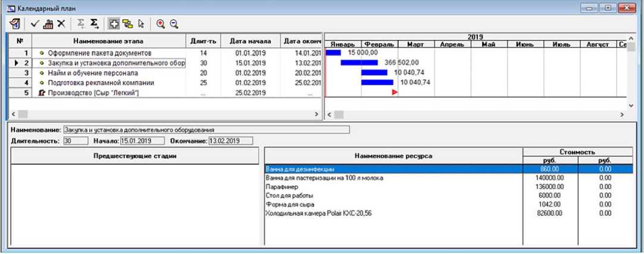Select row Производство [Сыр "Легкий"]
Image resolution: width=644 pixels, height=254 pixels.
(164, 93)
